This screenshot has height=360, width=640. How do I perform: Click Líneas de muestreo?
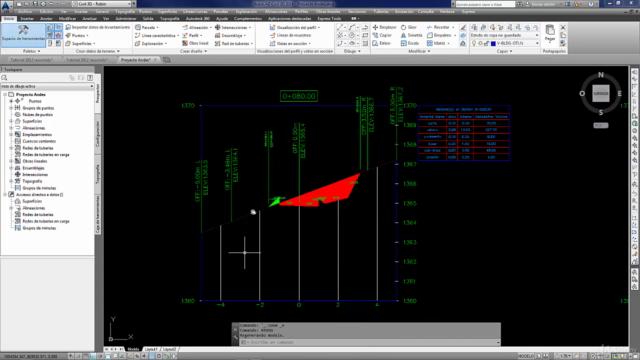(x=290, y=36)
